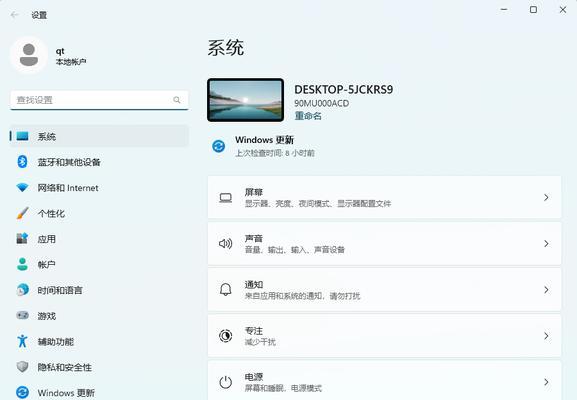Expand the 屏幕 row chevron
This screenshot has width=577, height=400.
pos(546,198)
